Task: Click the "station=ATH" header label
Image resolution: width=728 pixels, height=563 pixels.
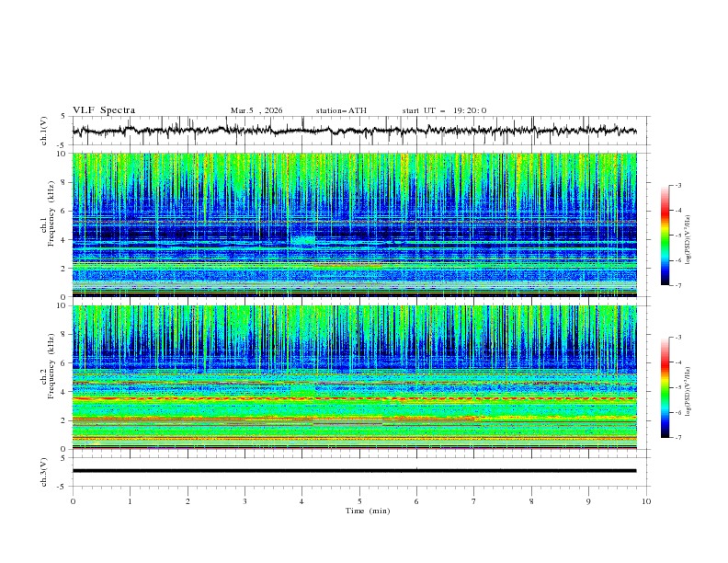Action: (341, 110)
